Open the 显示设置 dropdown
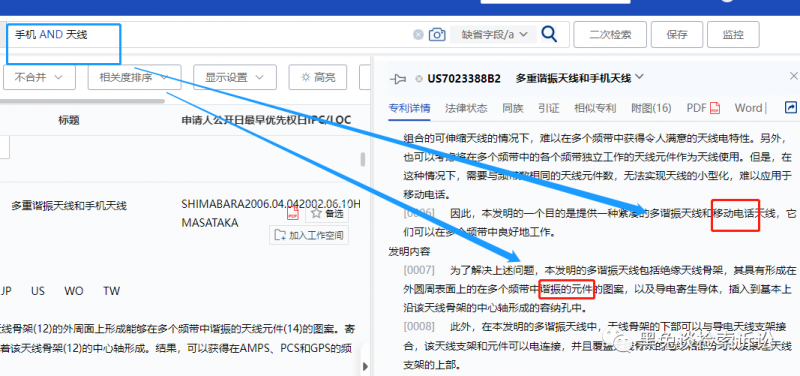800x376 pixels. [235, 78]
